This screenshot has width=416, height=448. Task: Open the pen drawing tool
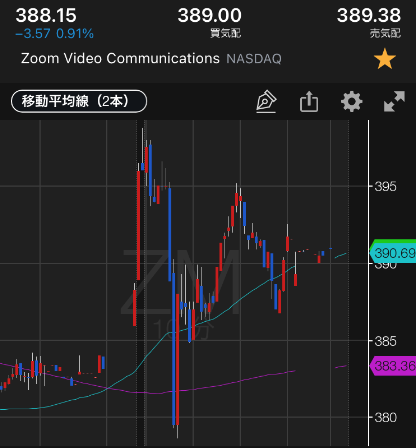pyautogui.click(x=266, y=101)
